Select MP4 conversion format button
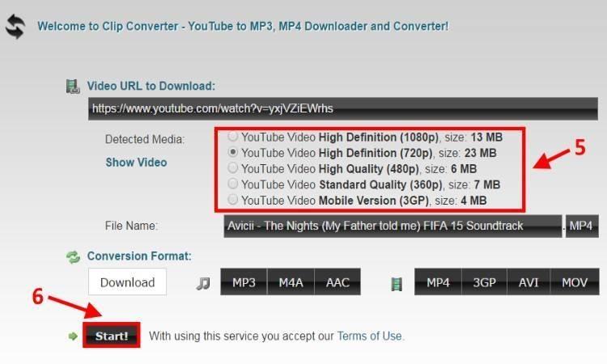The image size is (607, 364). pyautogui.click(x=438, y=282)
